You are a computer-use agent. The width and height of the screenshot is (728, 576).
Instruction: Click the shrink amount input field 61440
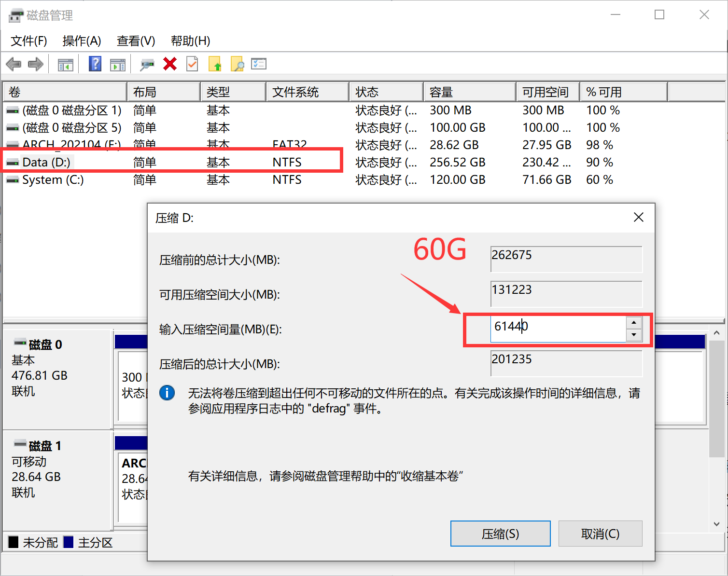558,329
